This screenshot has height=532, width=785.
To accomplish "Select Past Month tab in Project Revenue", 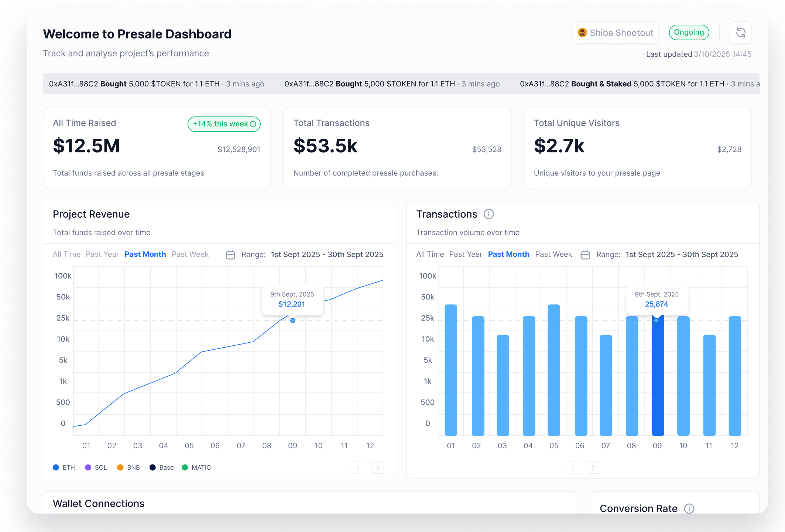I will pyautogui.click(x=145, y=254).
